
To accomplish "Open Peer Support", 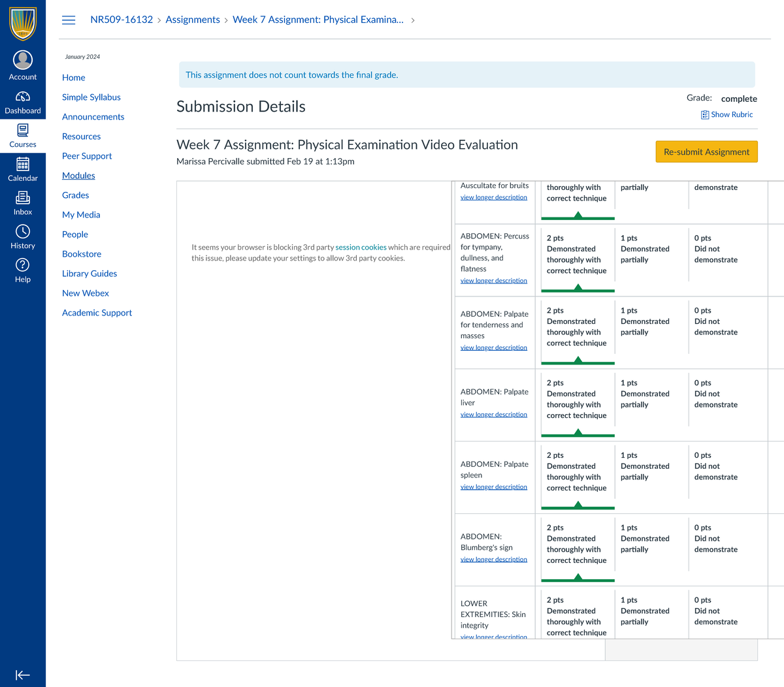I will (87, 156).
